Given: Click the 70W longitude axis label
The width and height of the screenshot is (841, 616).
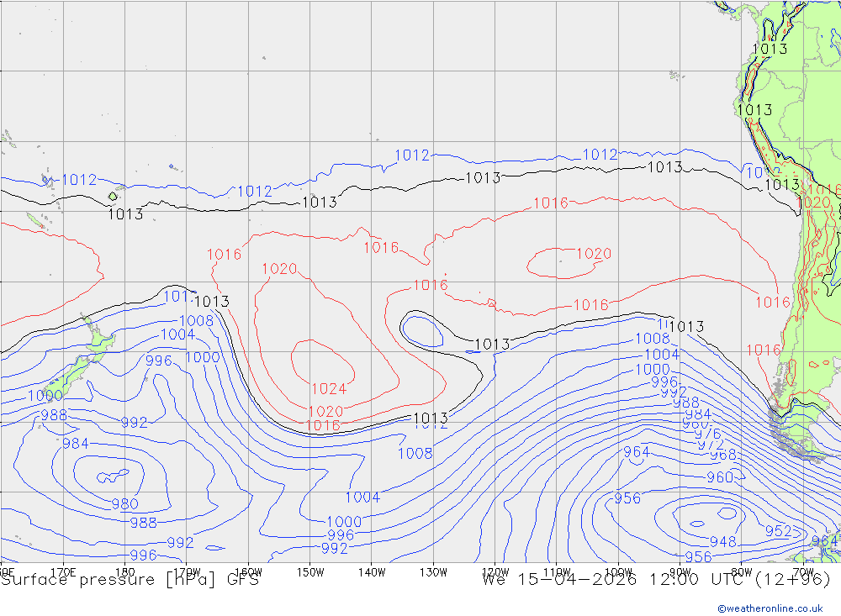Looking at the screenshot, I should point(803,572).
